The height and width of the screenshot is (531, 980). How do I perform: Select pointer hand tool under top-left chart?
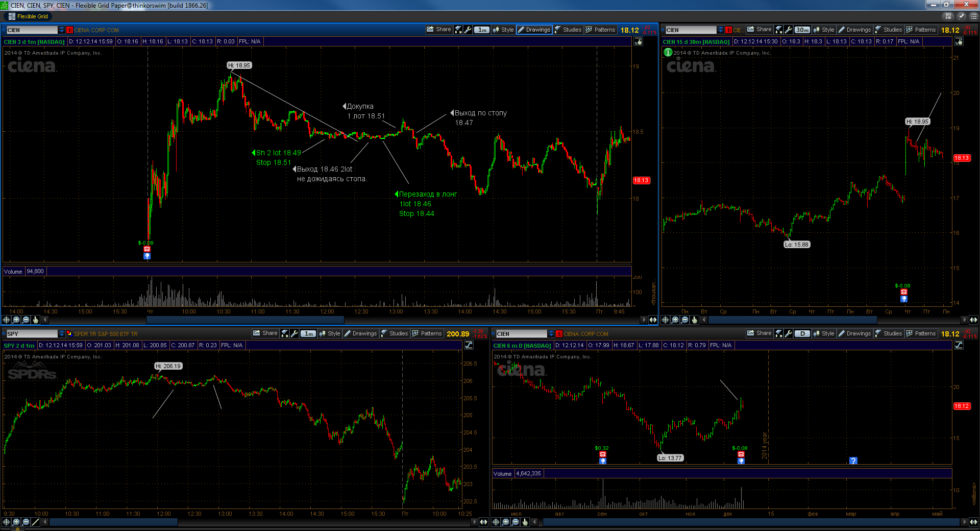tap(35, 320)
